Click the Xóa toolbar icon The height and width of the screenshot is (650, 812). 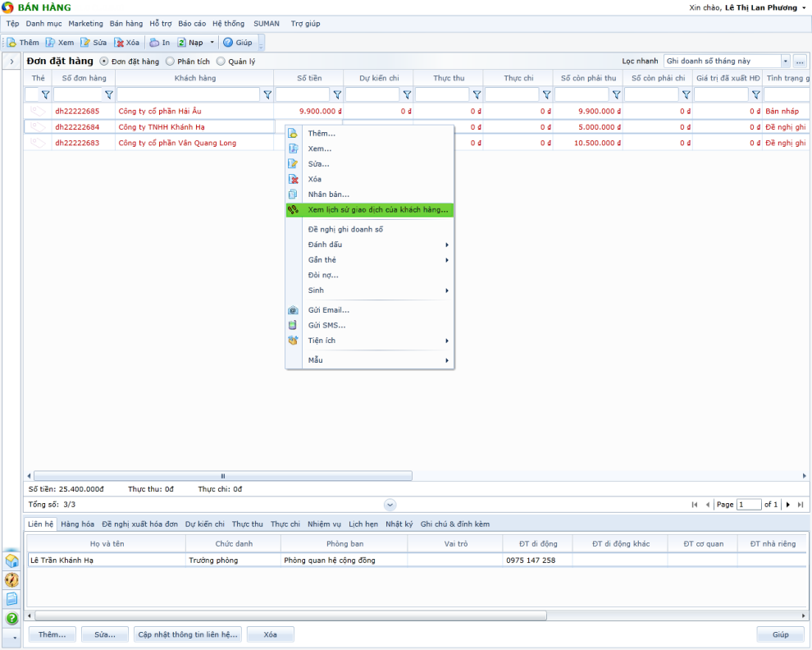tap(120, 43)
